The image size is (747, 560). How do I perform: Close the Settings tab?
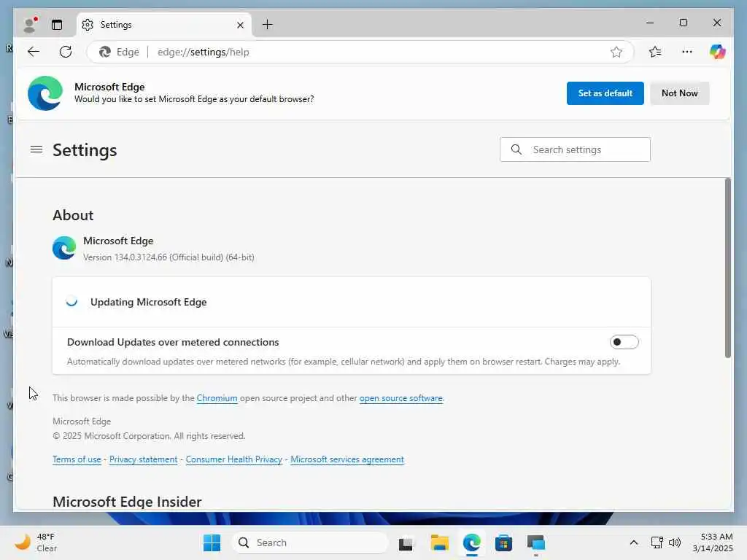pyautogui.click(x=240, y=25)
